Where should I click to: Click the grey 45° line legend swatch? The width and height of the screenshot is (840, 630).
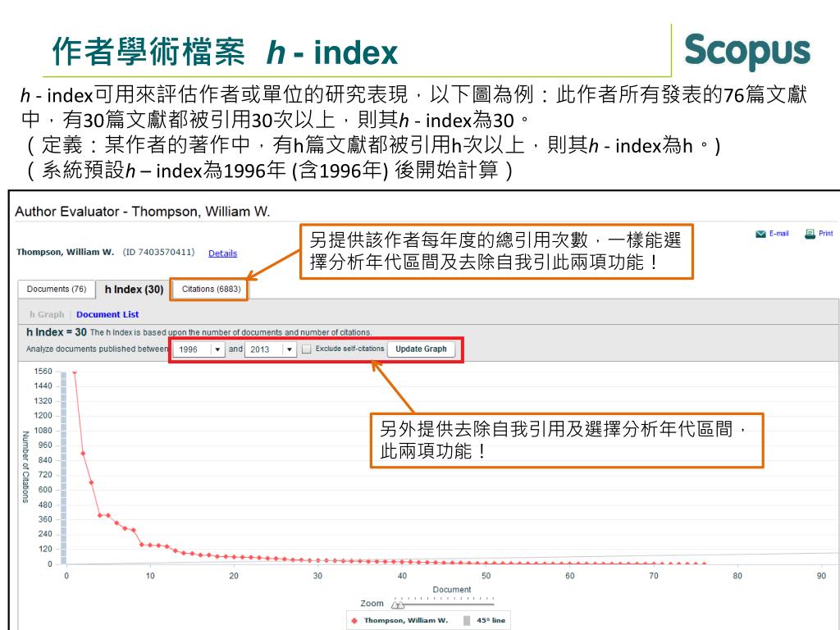[x=467, y=620]
